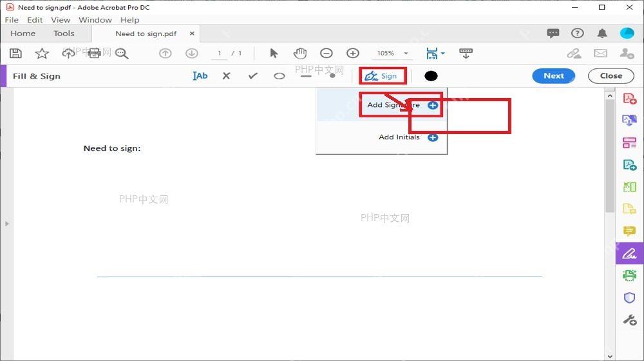Pick the black color swatch
Image resolution: width=644 pixels, height=361 pixels.
point(431,75)
